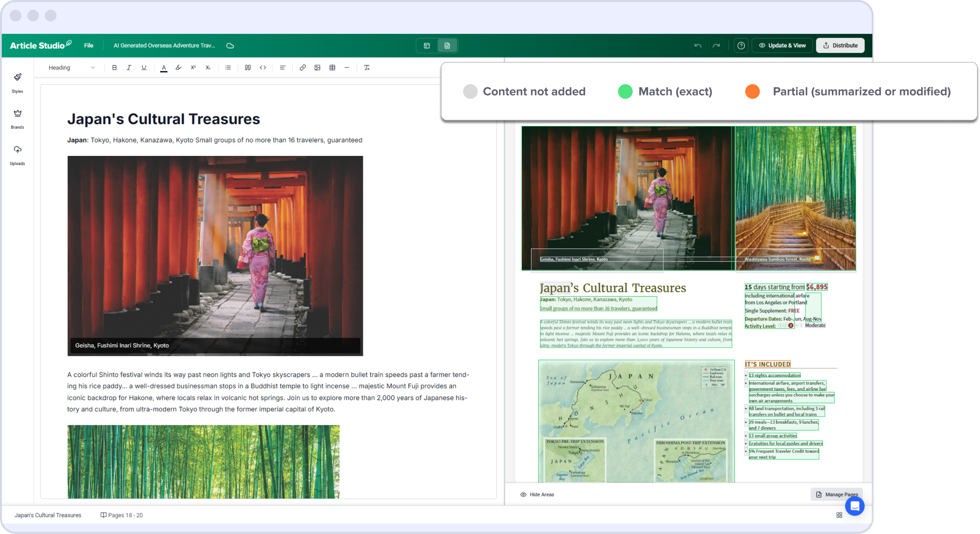Open the File menu
The width and height of the screenshot is (980, 534).
88,46
